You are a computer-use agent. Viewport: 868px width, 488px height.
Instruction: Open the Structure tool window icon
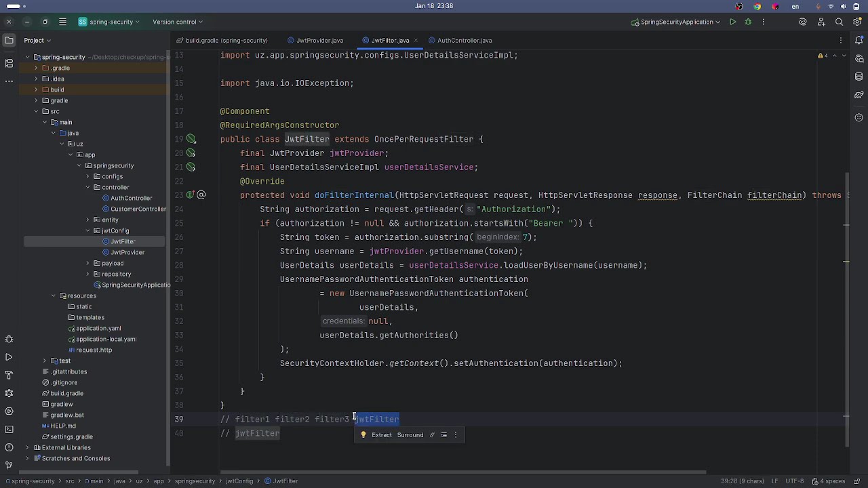[9, 63]
